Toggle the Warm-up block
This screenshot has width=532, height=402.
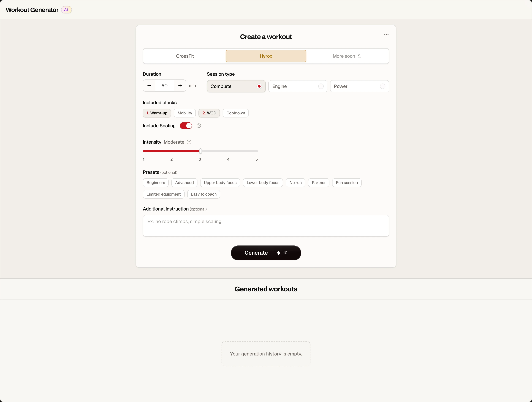(157, 113)
